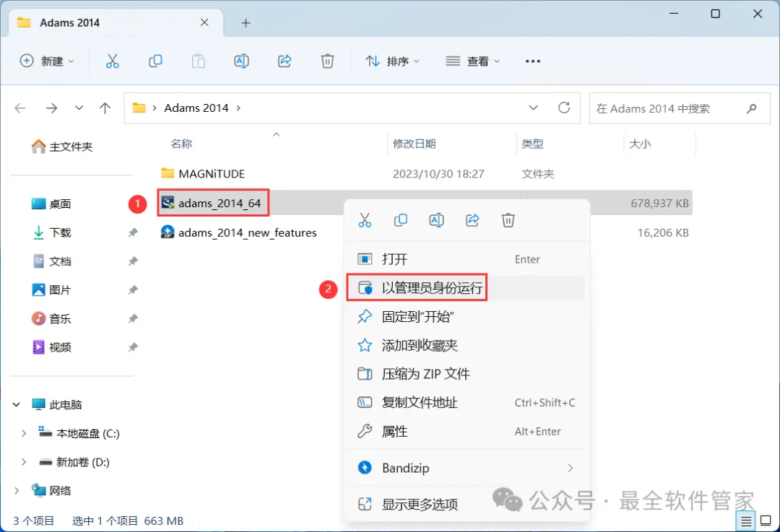Click the Rename icon in the toolbar
The image size is (780, 532).
click(x=241, y=61)
